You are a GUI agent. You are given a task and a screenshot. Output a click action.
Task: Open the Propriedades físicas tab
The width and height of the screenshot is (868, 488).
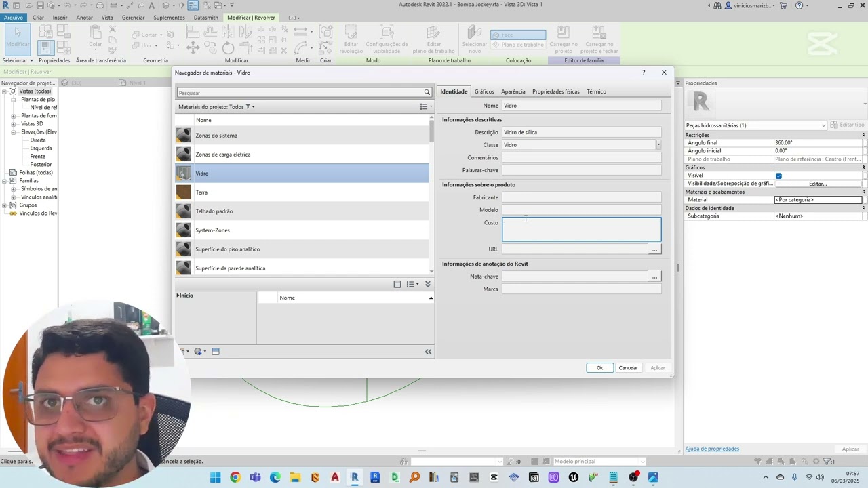click(556, 91)
